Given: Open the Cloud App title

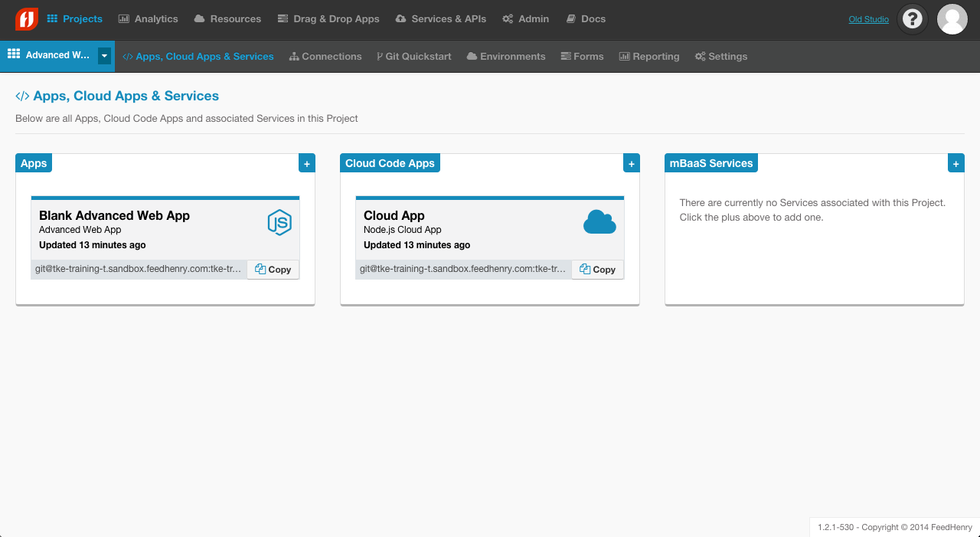Looking at the screenshot, I should pyautogui.click(x=394, y=215).
